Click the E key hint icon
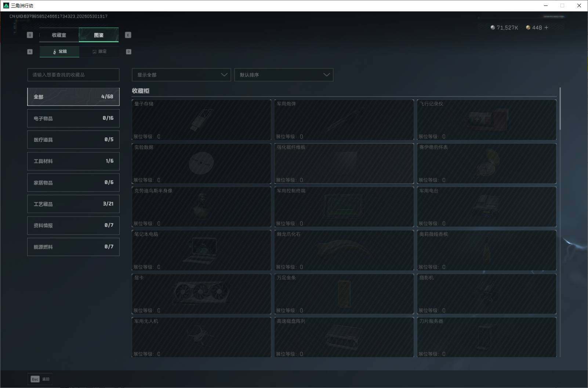The width and height of the screenshot is (588, 388). pos(128,35)
